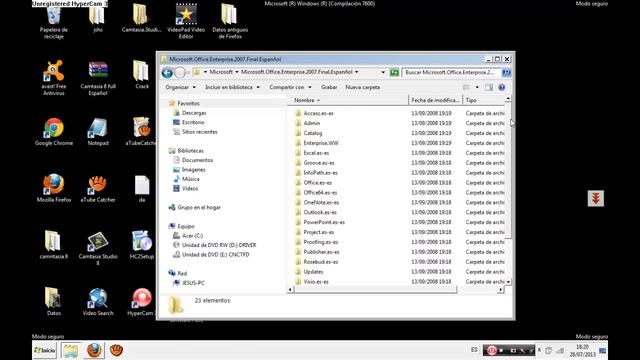Open aTube Catcher from the taskbar
640x360 pixels.
[116, 350]
